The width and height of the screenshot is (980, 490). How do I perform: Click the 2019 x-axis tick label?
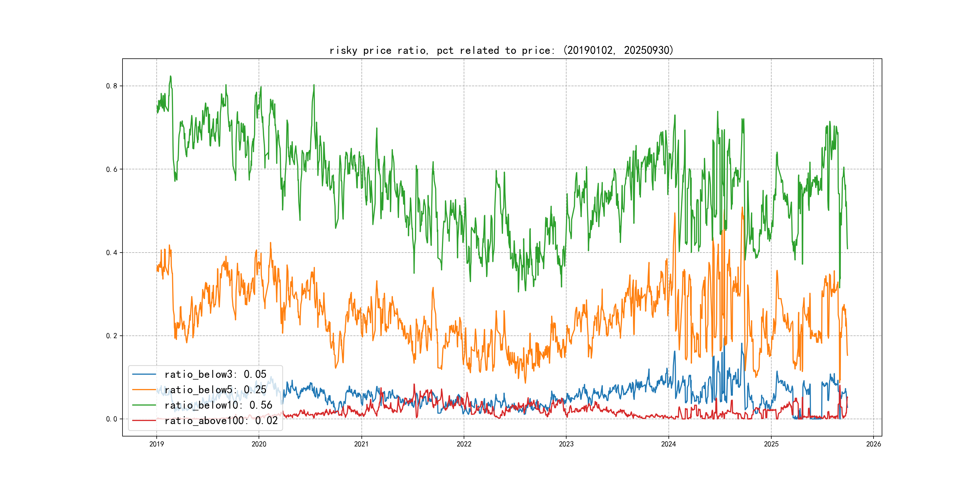tap(156, 444)
